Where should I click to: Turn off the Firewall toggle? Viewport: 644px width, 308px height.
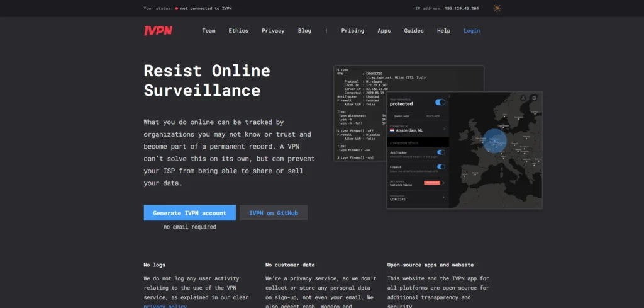click(x=441, y=167)
